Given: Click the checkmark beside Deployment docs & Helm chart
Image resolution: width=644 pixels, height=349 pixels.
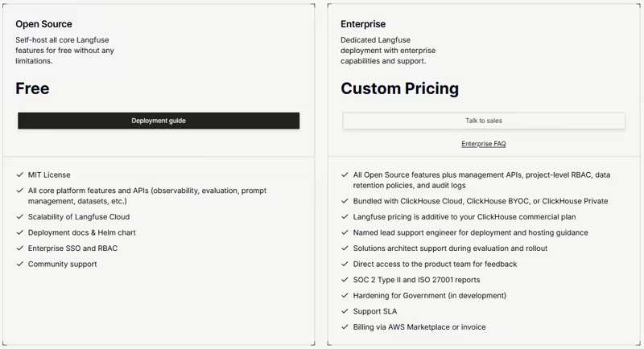Looking at the screenshot, I should [x=19, y=232].
